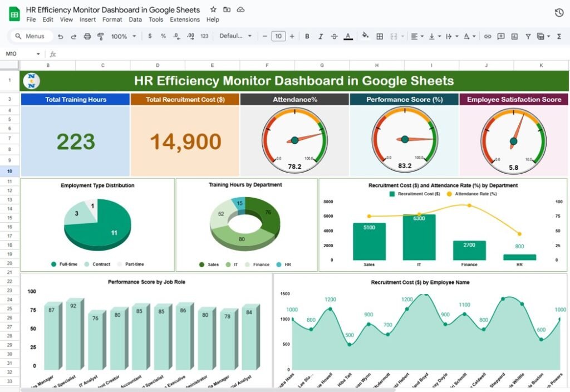570x392 pixels.
Task: Select column K header
Action: (541, 65)
